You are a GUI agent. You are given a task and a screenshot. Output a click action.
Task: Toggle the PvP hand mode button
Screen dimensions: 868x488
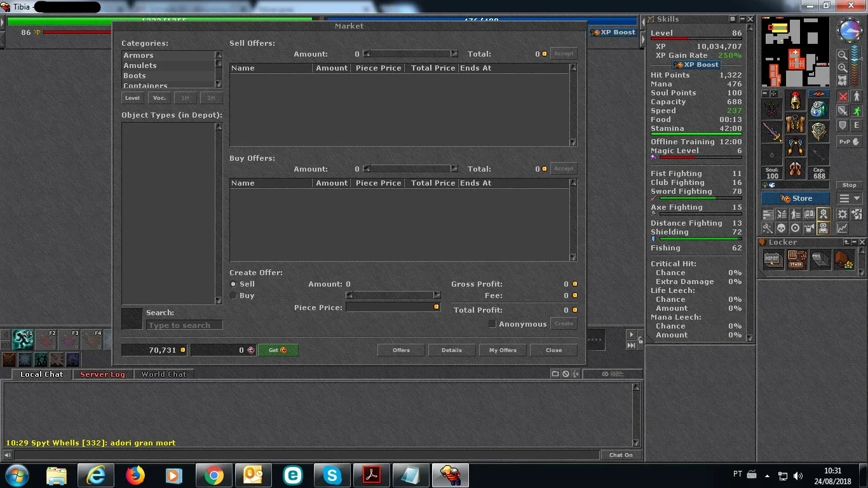(850, 142)
